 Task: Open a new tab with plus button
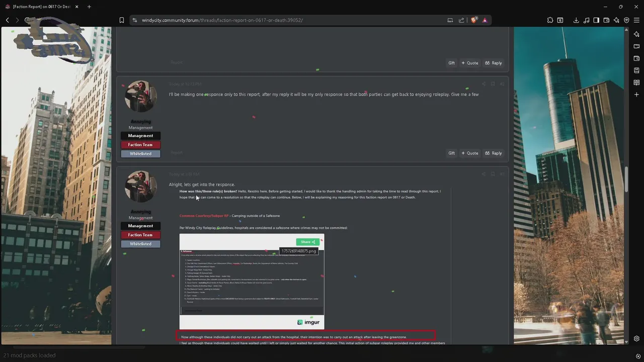(x=89, y=7)
